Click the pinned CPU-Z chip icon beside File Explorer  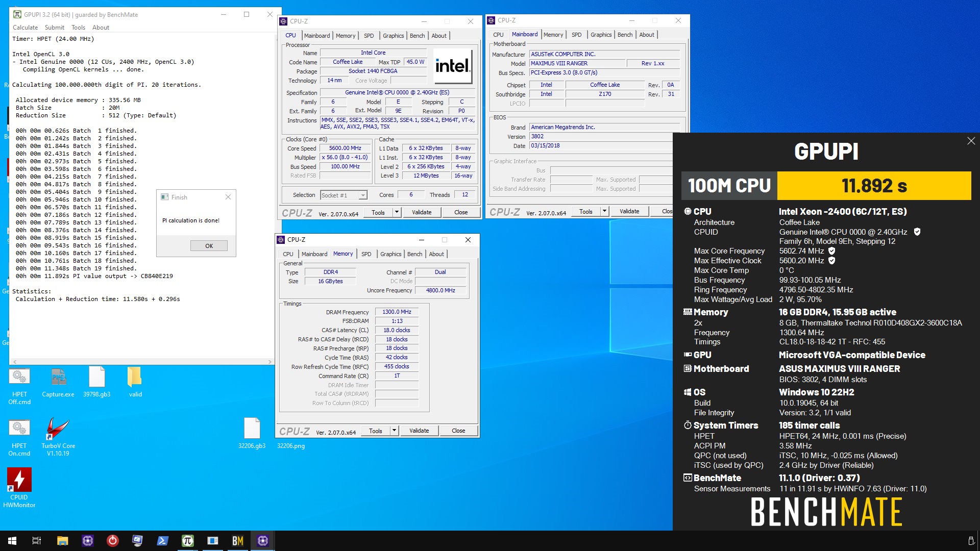[x=87, y=541]
